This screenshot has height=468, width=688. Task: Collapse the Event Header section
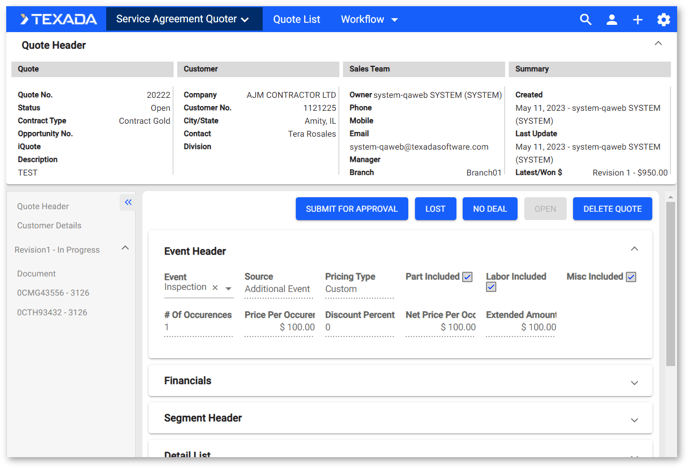[x=634, y=250]
